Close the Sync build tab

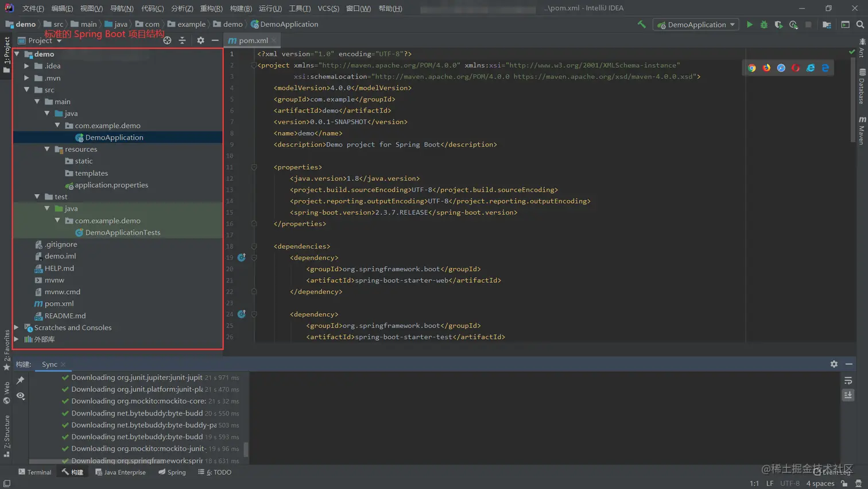tap(63, 364)
